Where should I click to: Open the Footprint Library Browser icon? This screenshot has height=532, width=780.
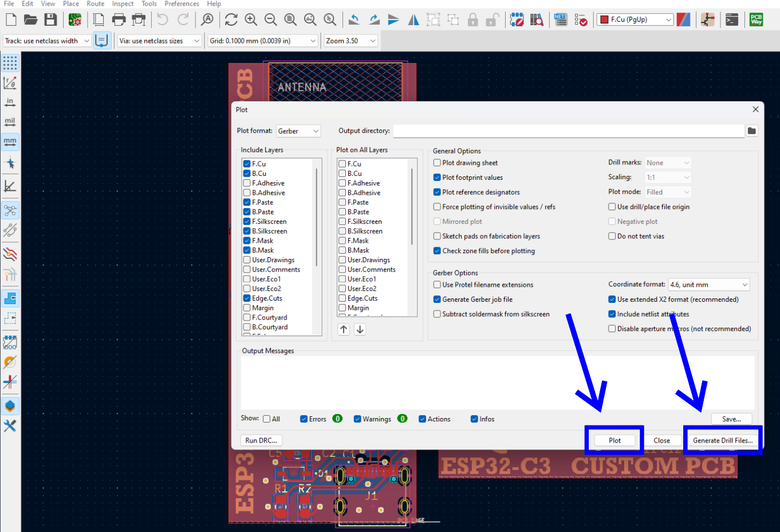tap(537, 20)
